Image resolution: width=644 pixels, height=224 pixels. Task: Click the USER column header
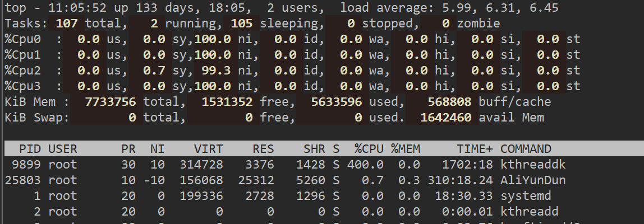[63, 149]
